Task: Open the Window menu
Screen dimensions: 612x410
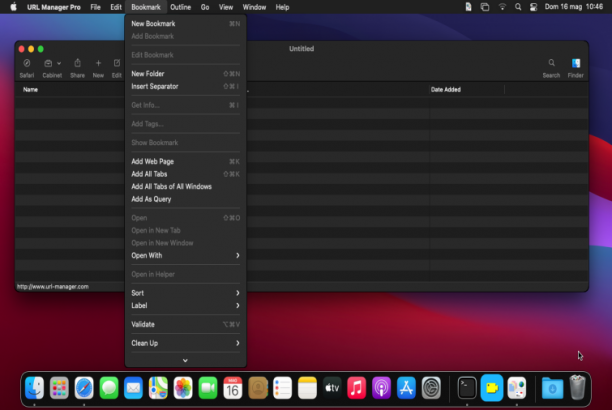Action: (x=254, y=7)
